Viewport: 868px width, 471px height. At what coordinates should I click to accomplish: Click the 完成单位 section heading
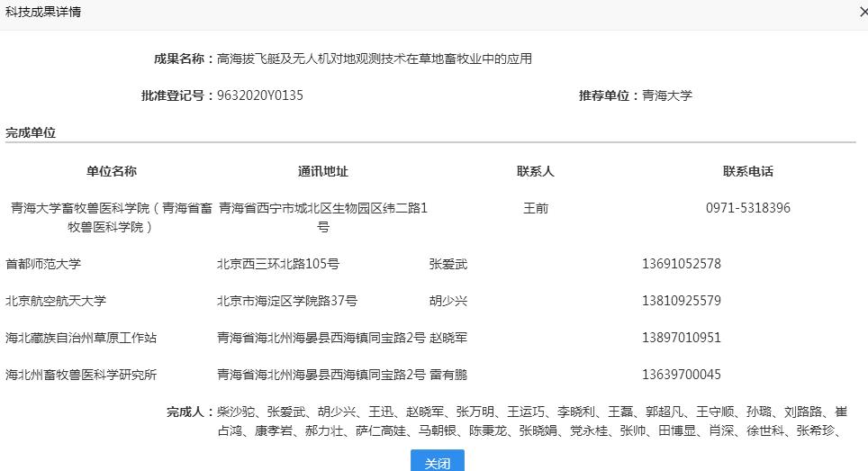[31, 132]
